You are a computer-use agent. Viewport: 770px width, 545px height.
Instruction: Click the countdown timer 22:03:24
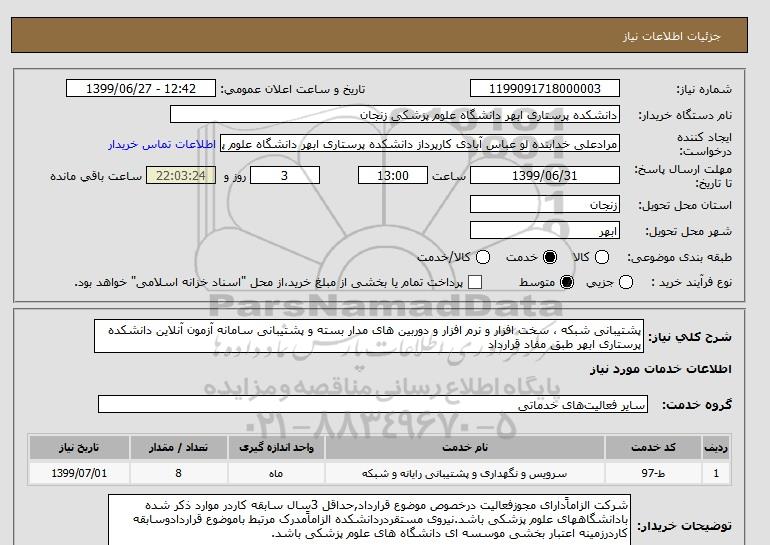[181, 175]
